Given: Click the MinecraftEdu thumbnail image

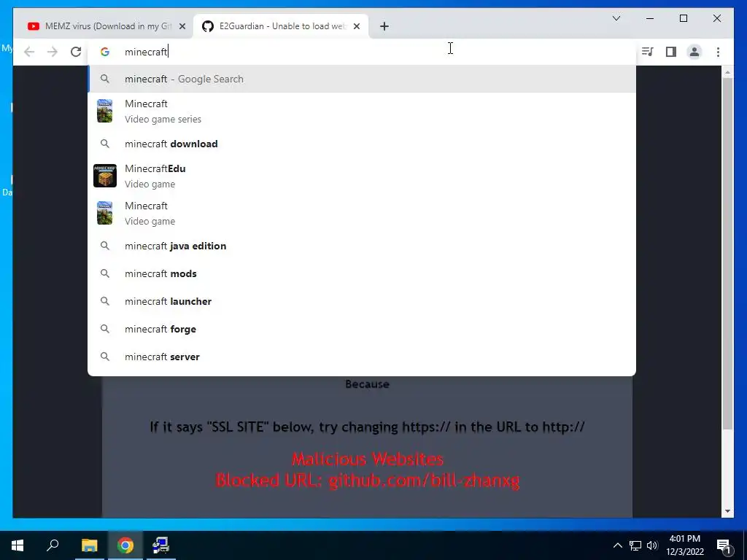Looking at the screenshot, I should pyautogui.click(x=105, y=176).
